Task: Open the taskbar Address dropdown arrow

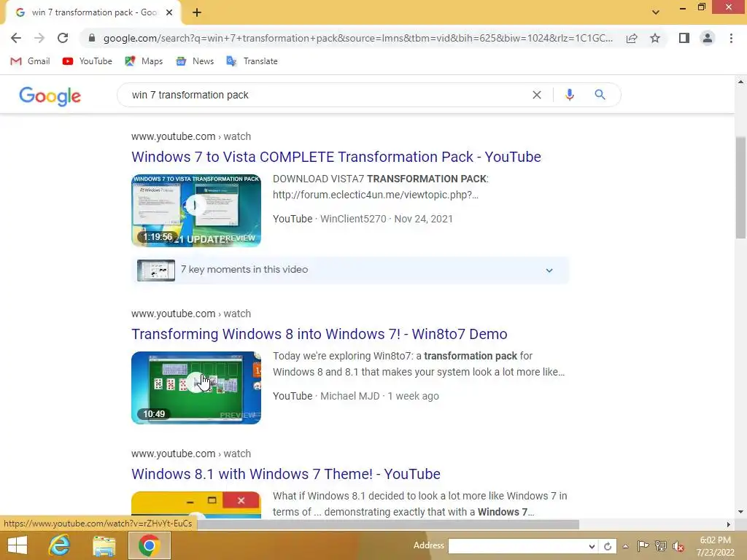Action: pos(591,546)
